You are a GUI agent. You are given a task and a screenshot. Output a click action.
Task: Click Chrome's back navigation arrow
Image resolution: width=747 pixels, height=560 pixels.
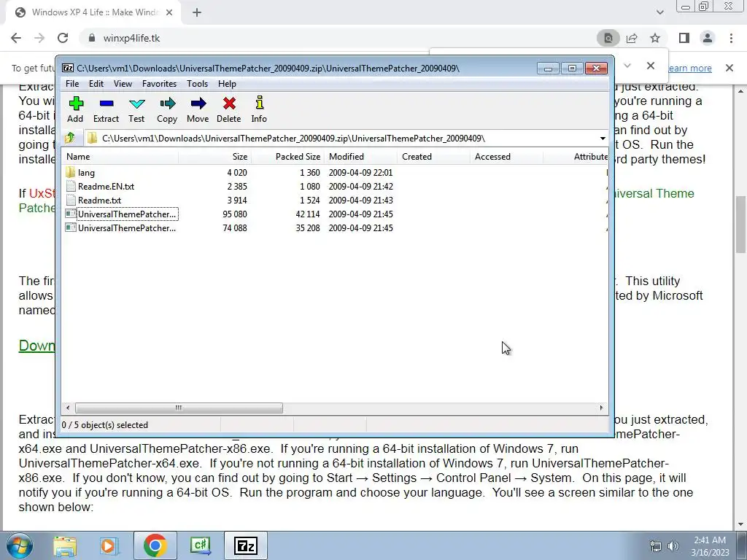[x=16, y=38]
